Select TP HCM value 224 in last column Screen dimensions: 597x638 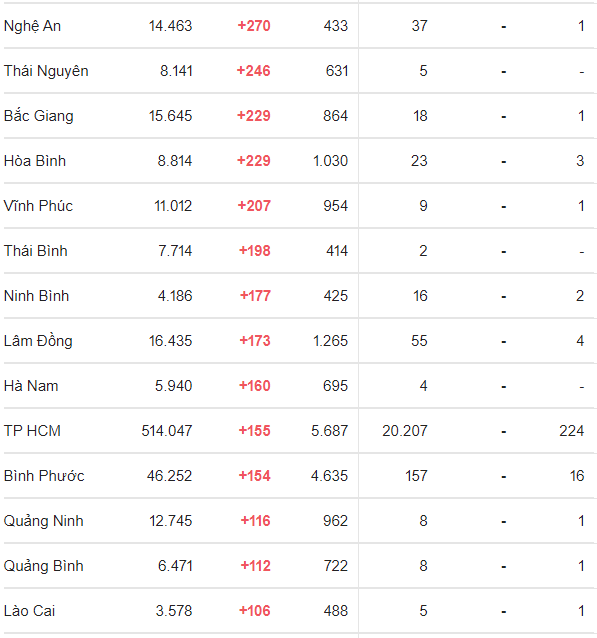[572, 431]
